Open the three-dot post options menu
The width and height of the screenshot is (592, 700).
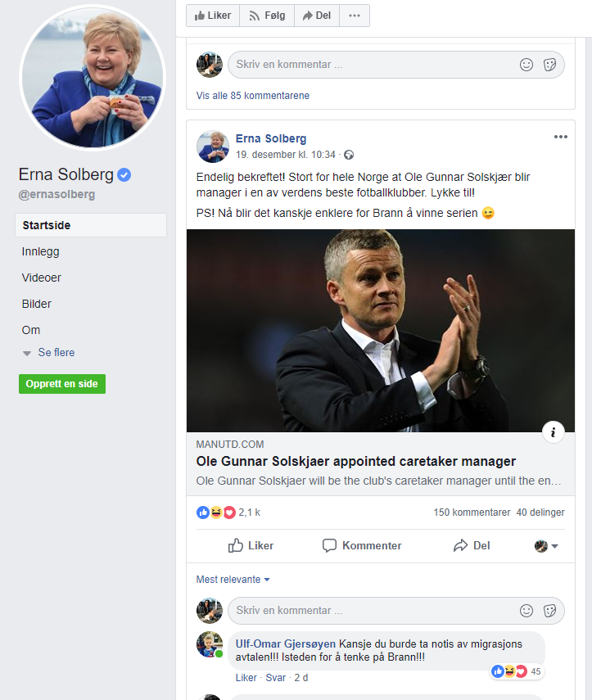[560, 137]
